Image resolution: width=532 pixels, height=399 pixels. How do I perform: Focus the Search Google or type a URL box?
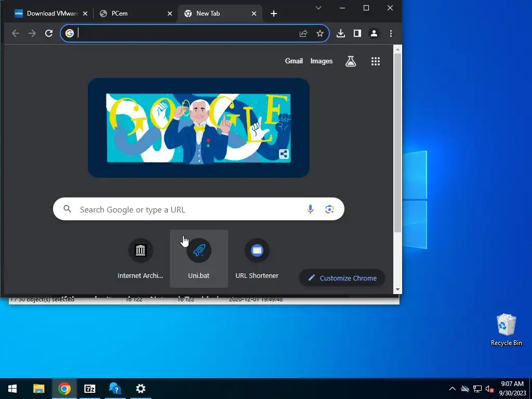click(x=198, y=209)
